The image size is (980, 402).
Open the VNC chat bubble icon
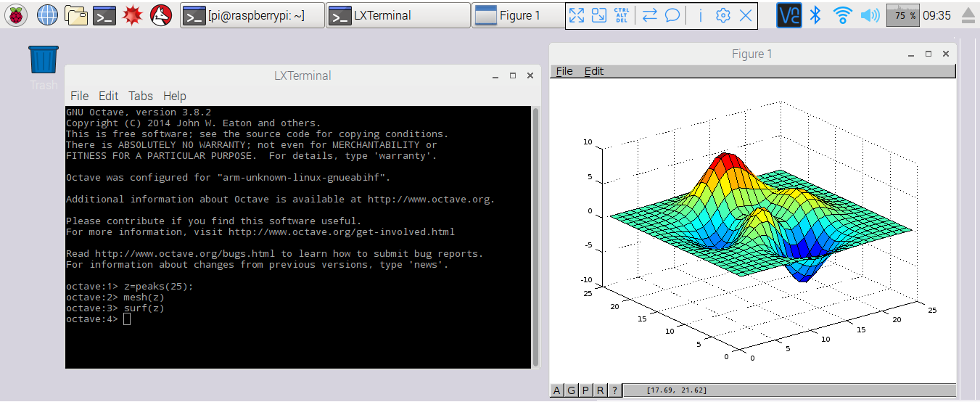(x=672, y=15)
